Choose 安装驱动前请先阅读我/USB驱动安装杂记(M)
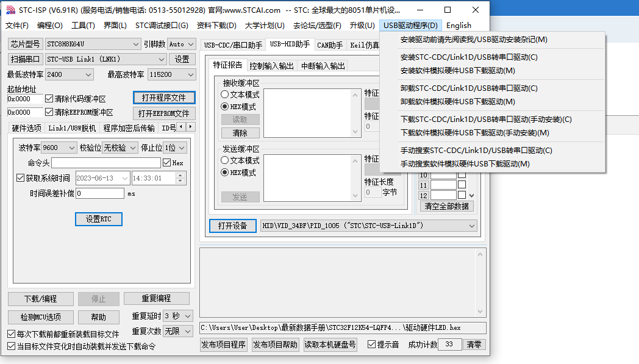This screenshot has width=639, height=364. coord(474,40)
